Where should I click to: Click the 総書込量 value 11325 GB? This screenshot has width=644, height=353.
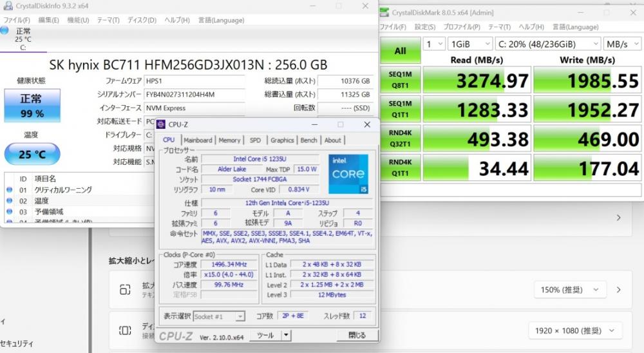point(345,95)
